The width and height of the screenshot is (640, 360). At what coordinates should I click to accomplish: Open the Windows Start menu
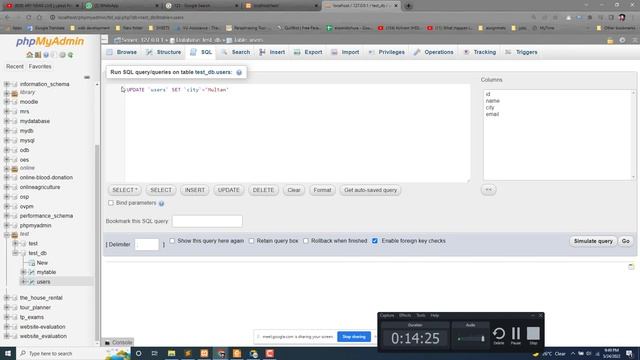(8, 353)
